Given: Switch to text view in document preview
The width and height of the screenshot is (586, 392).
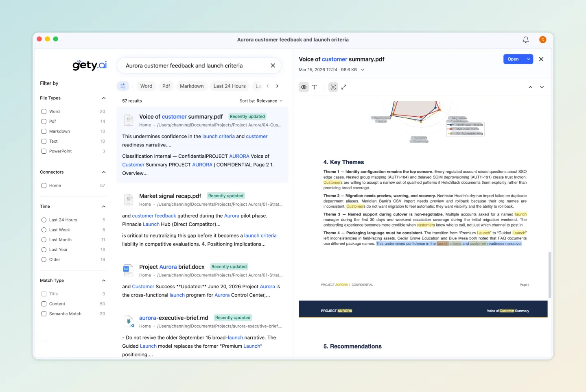Looking at the screenshot, I should pos(315,87).
